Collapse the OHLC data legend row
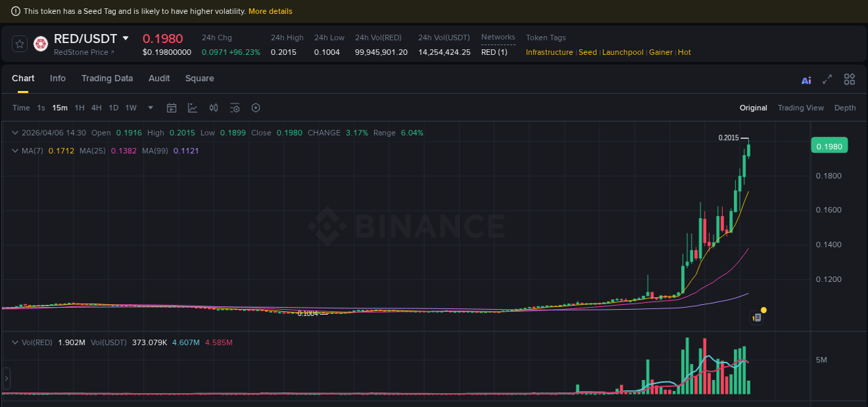868x407 pixels. (x=15, y=133)
